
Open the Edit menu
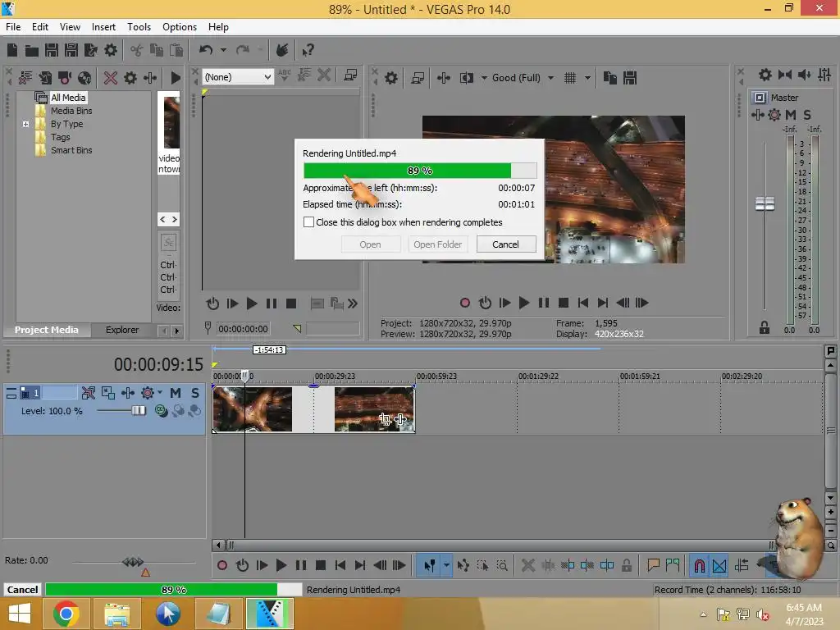tap(40, 27)
